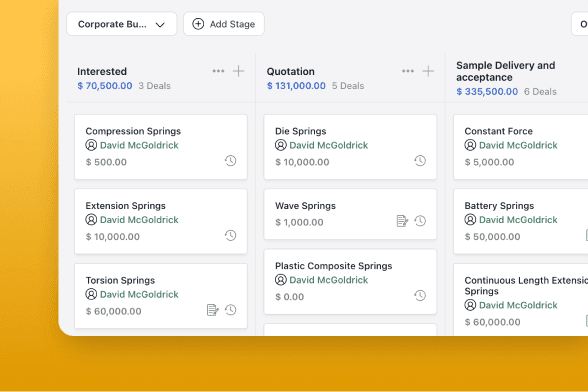Image resolution: width=588 pixels, height=392 pixels.
Task: View activity history for Wave Springs deal
Action: tap(420, 221)
